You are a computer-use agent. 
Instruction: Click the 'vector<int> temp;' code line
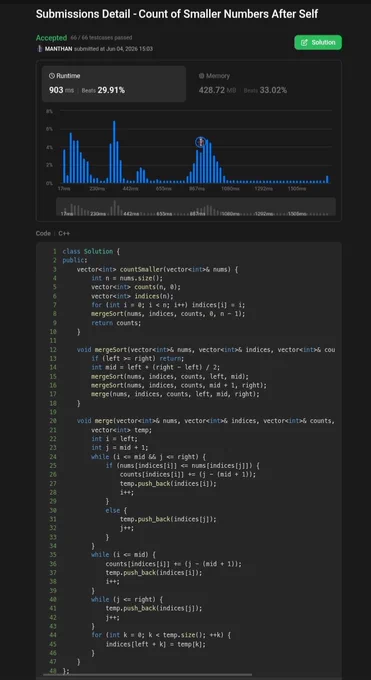coord(121,430)
